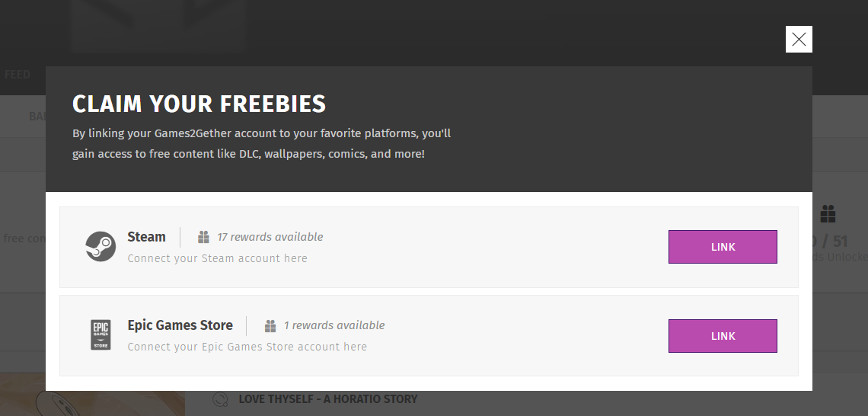Click the 1 rewards available text
This screenshot has width=868, height=416.
point(333,325)
